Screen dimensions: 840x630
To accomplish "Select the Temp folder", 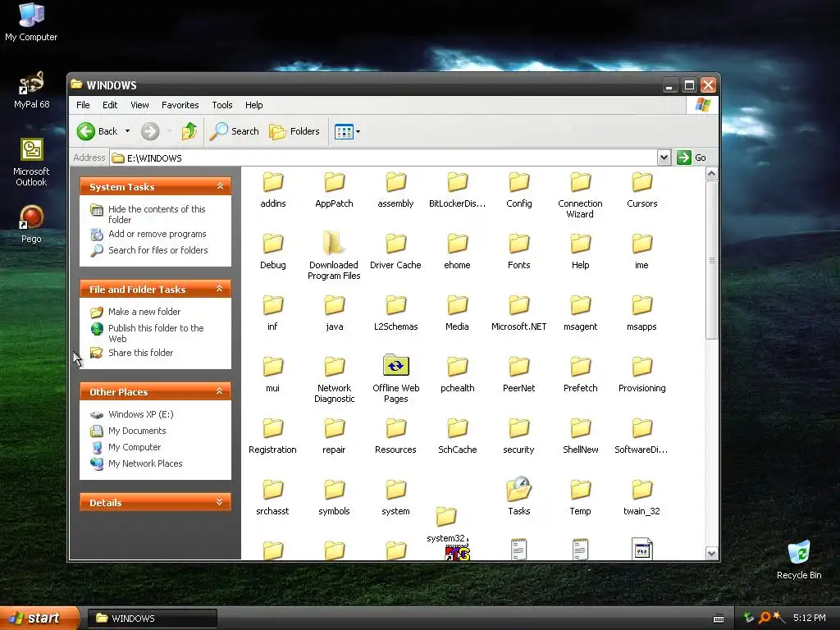I will point(580,497).
